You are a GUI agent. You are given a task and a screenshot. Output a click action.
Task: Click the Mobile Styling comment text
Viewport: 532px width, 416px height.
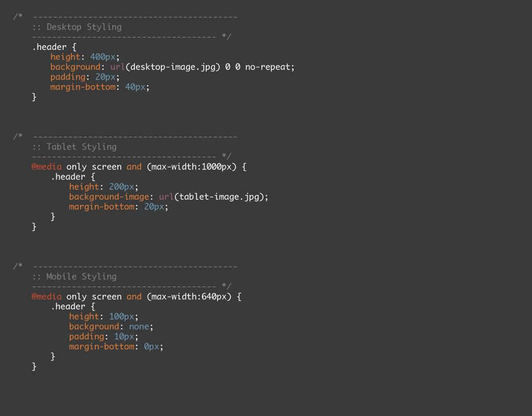[x=81, y=277]
